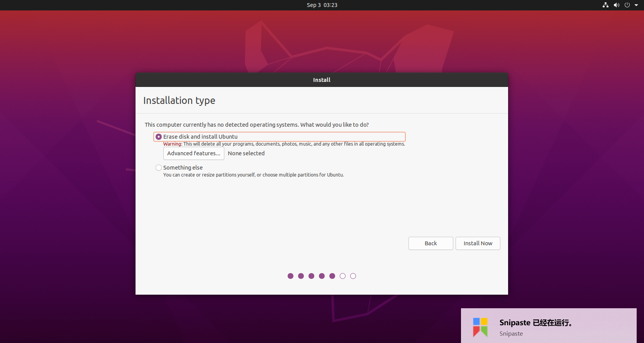
Task: Open the network status icon in top bar
Action: (605, 5)
